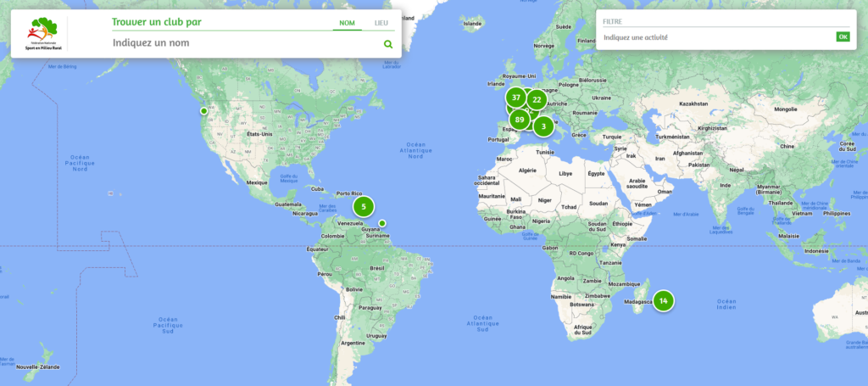Click the 'Brésil' map label
The width and height of the screenshot is (868, 386).
pos(377,268)
